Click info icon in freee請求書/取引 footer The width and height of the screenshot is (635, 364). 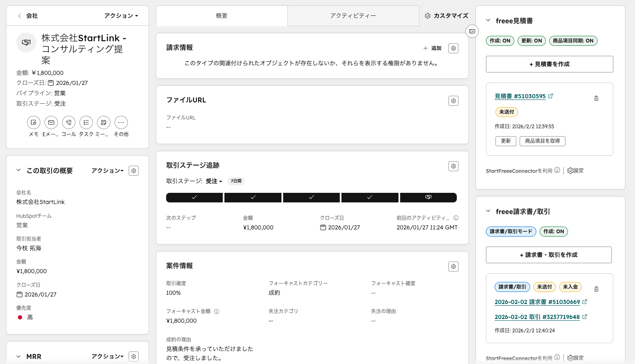click(557, 357)
